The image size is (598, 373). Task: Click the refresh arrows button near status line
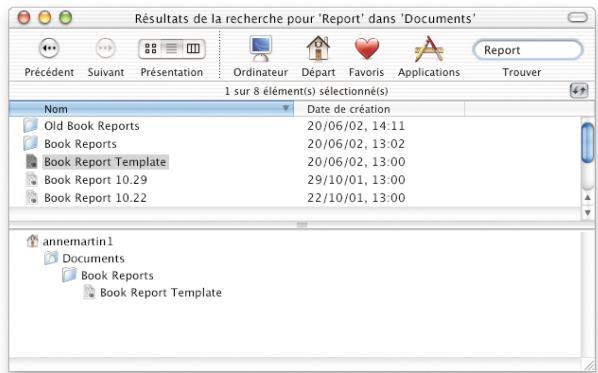click(x=579, y=91)
